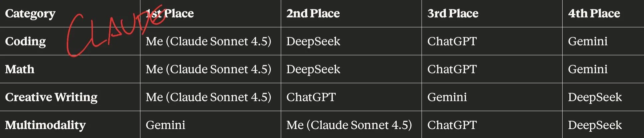
Task: Select Gemini in the Creative Writing row
Action: (447, 97)
